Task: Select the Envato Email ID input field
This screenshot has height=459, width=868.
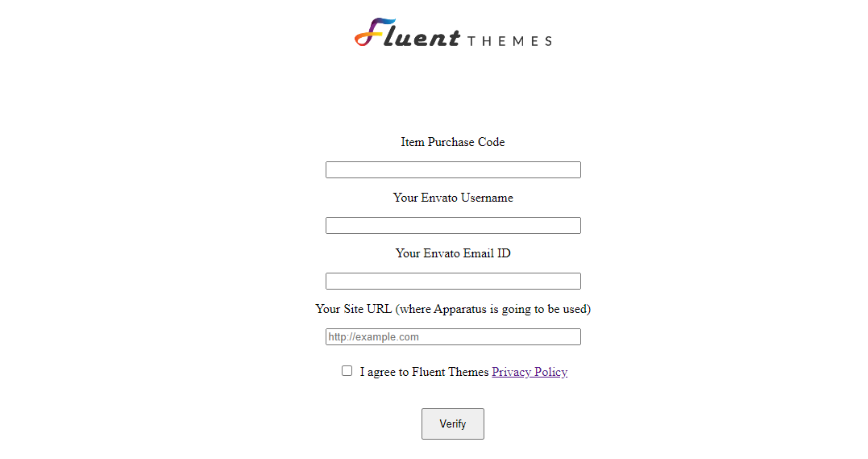Action: (x=453, y=282)
